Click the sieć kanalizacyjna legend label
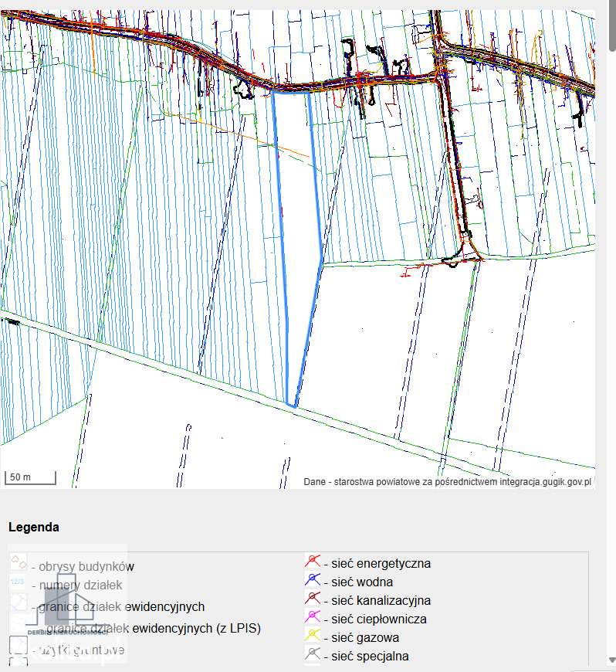The height and width of the screenshot is (672, 616). pyautogui.click(x=381, y=600)
